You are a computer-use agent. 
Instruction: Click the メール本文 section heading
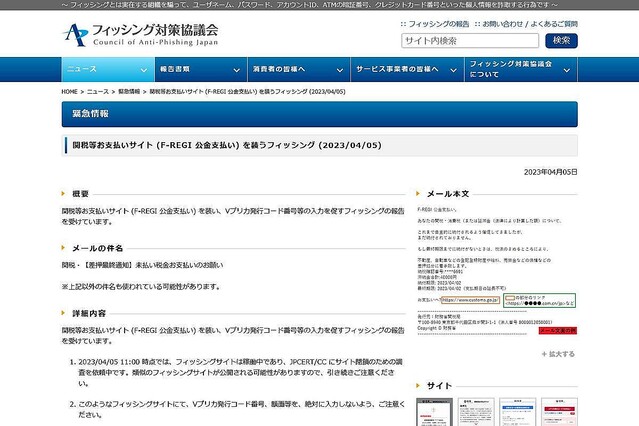[x=448, y=194]
